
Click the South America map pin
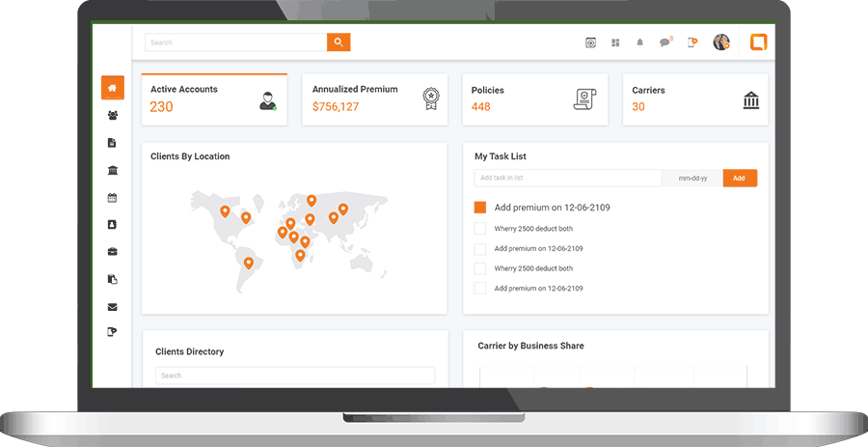249,262
